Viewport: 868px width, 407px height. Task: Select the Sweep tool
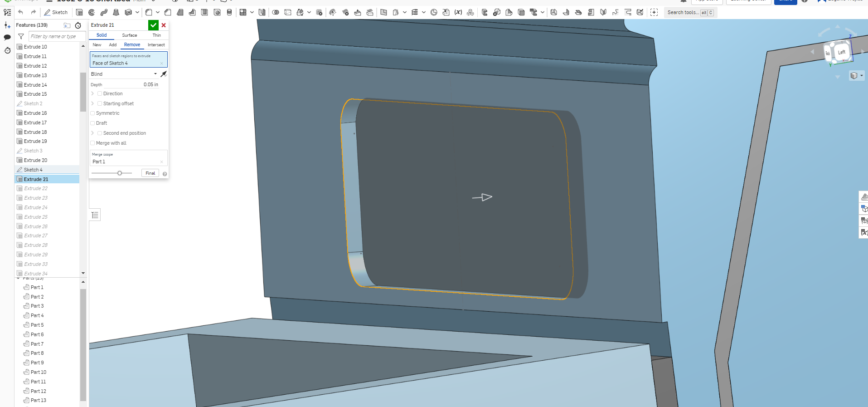pyautogui.click(x=104, y=12)
